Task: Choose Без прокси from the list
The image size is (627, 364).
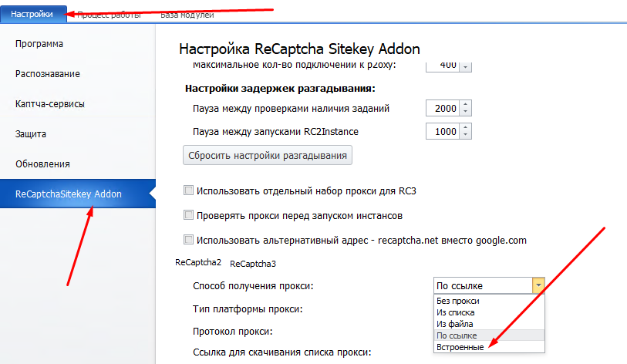Action: point(489,301)
